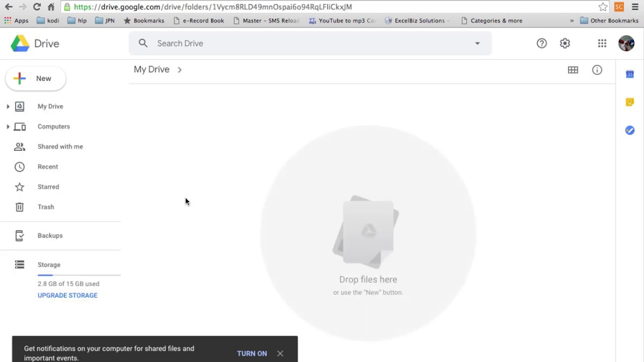Show details with the info icon
The height and width of the screenshot is (362, 644).
[x=597, y=70]
